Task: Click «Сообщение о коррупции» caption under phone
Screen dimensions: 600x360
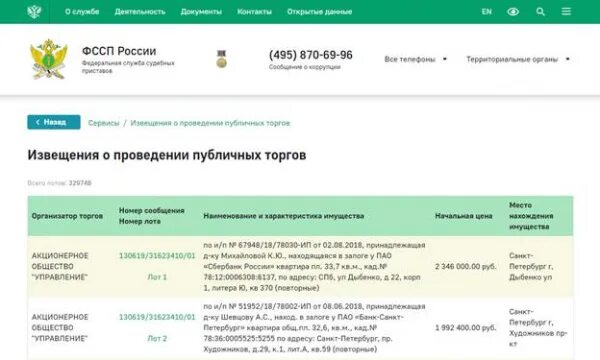Action: click(x=305, y=67)
